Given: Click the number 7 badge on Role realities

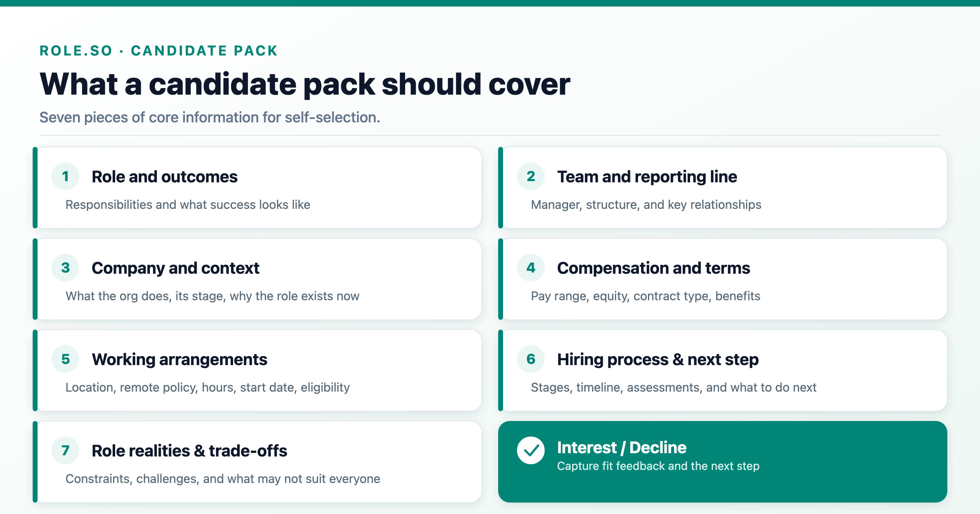Looking at the screenshot, I should [x=65, y=450].
